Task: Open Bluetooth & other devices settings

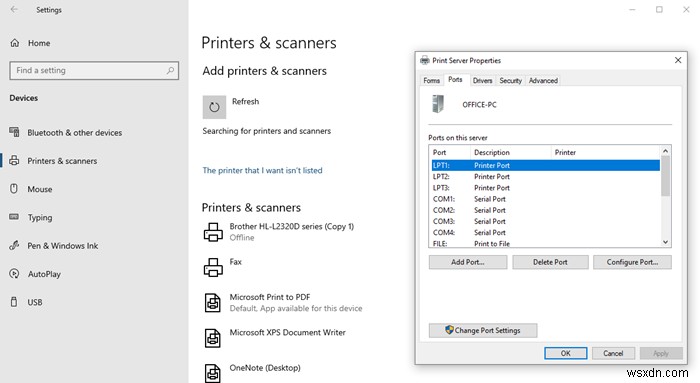Action: click(66, 133)
